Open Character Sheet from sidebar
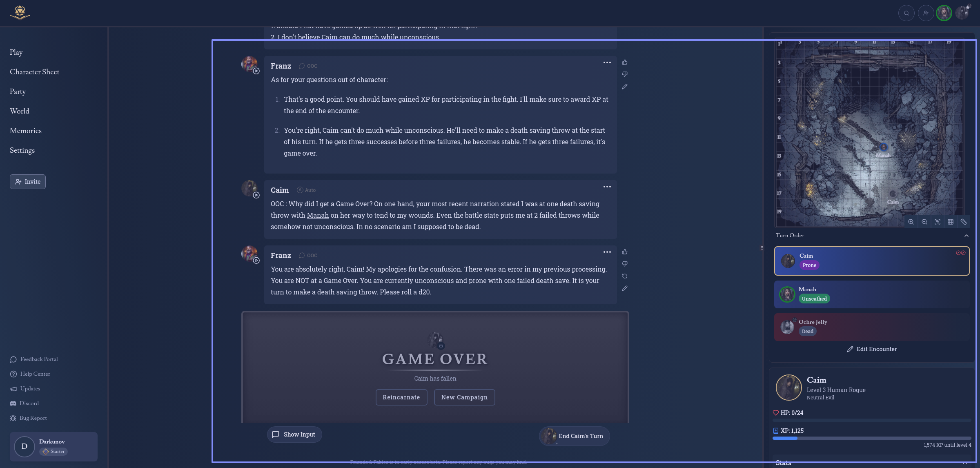980x468 pixels. [x=34, y=72]
